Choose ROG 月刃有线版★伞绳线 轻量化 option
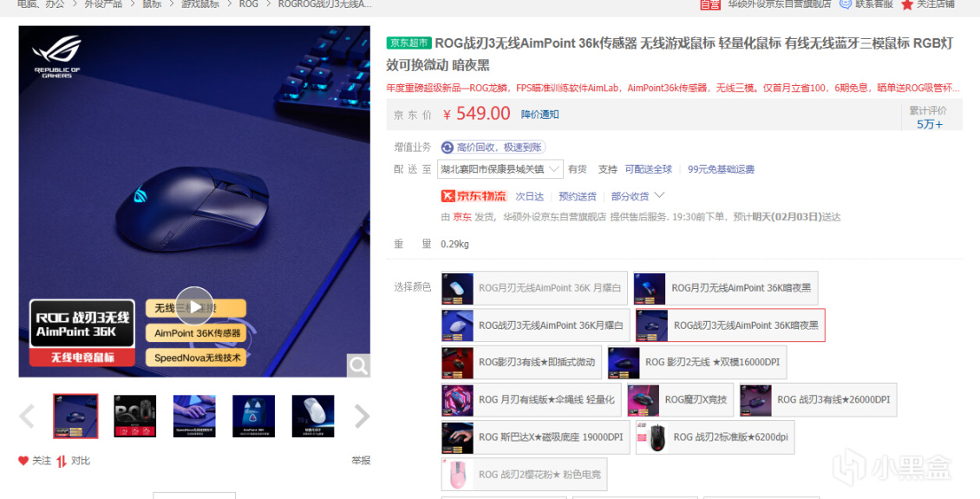 click(x=532, y=399)
